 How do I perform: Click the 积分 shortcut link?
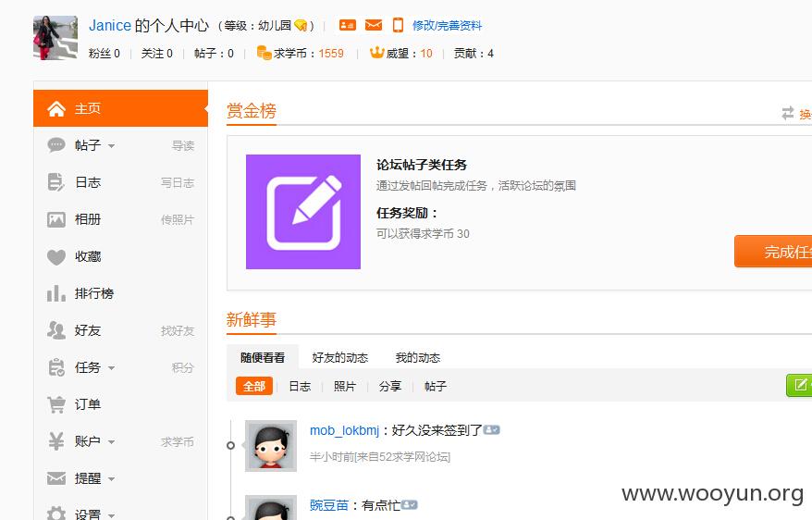[x=183, y=367]
